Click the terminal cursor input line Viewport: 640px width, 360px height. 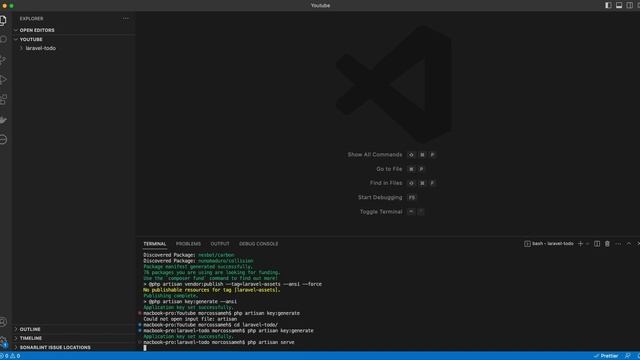coord(145,348)
